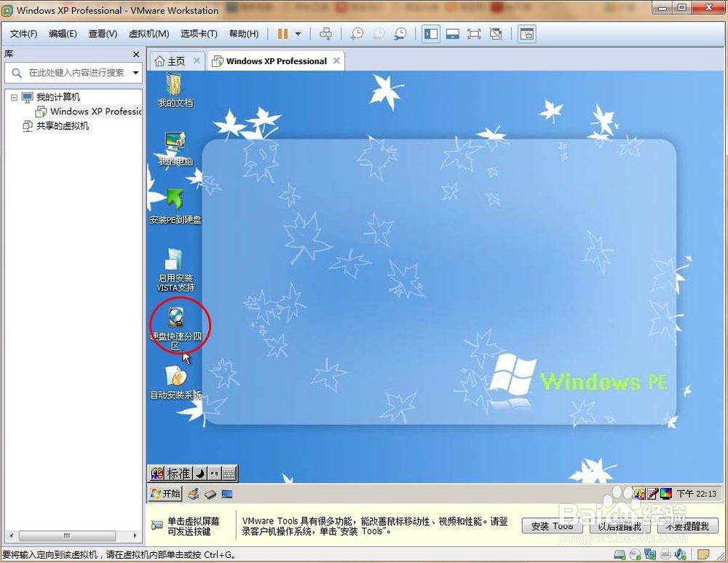The width and height of the screenshot is (728, 563).
Task: Click the first quick launch icon beside 开始
Action: pos(194,495)
